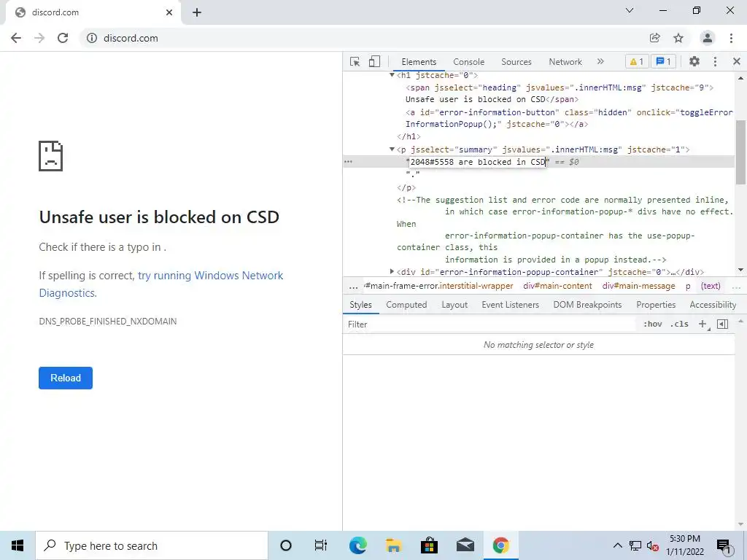Screen dimensions: 747x560
Task: View site information icon
Action: (x=92, y=38)
